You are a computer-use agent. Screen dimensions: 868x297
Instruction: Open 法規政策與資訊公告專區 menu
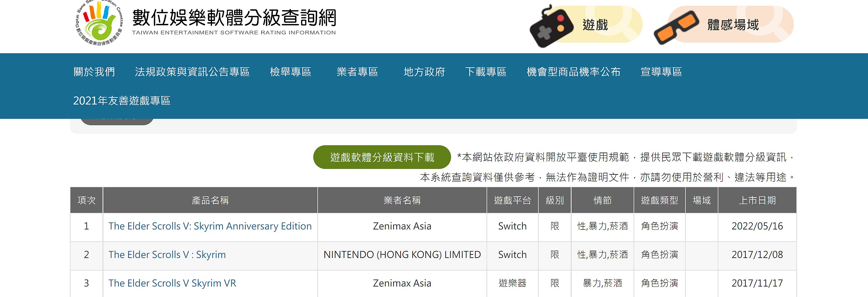click(x=192, y=72)
